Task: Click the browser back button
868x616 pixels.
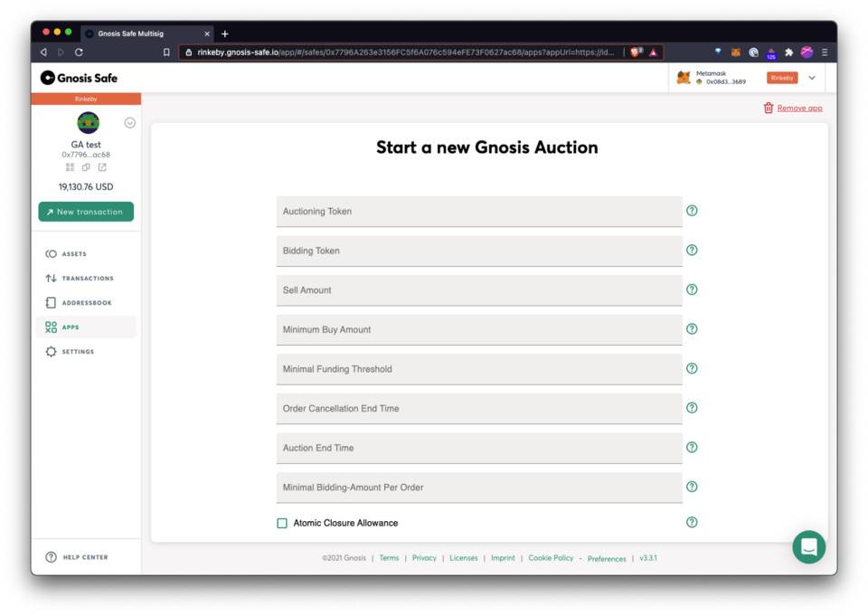Action: pos(43,52)
